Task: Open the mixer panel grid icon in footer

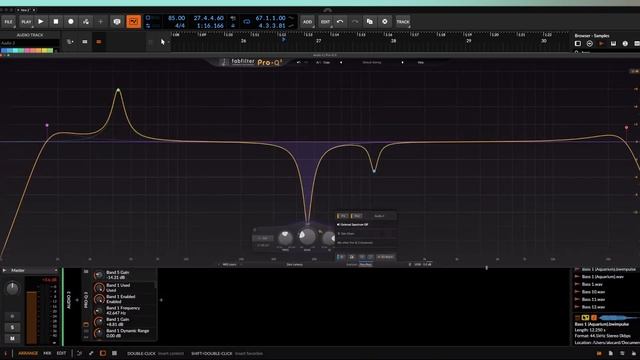Action: coord(114,353)
